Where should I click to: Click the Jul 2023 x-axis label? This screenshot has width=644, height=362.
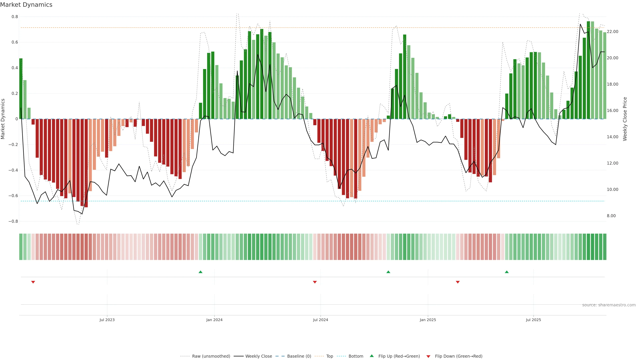pos(107,320)
